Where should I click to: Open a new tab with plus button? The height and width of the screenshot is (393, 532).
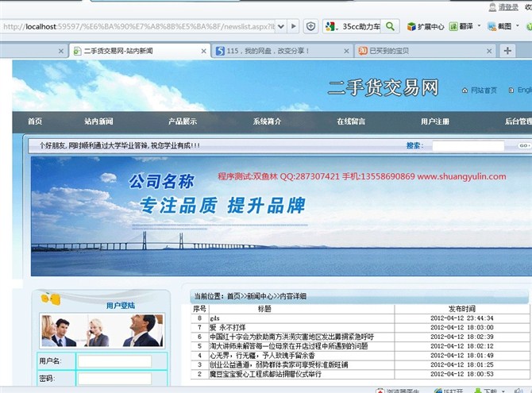(507, 51)
